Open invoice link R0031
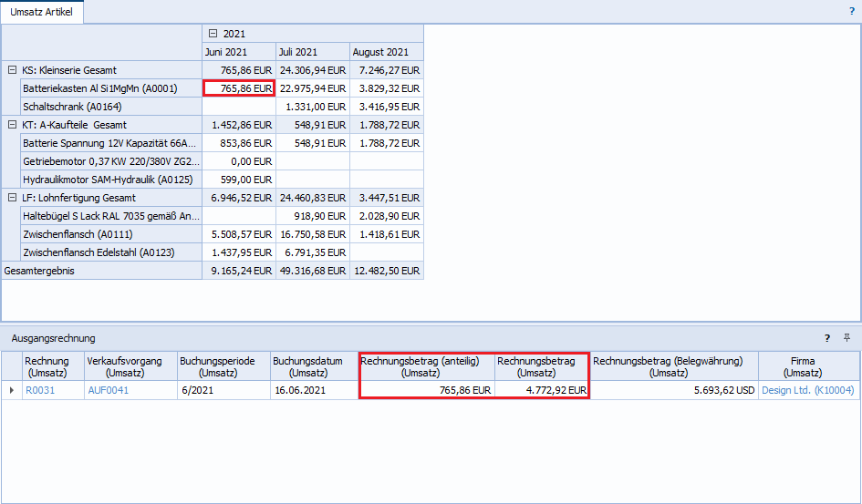 coord(40,390)
